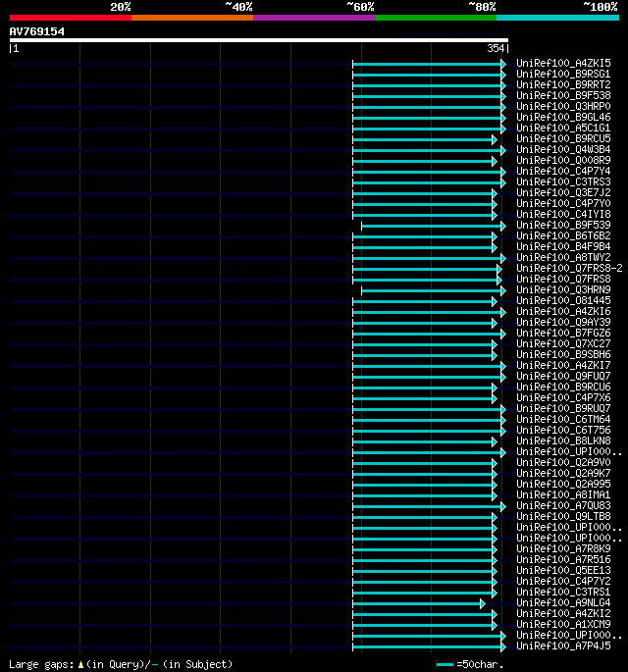
Task: Open hit UniRef100_B9GL46
Action: 563,117
